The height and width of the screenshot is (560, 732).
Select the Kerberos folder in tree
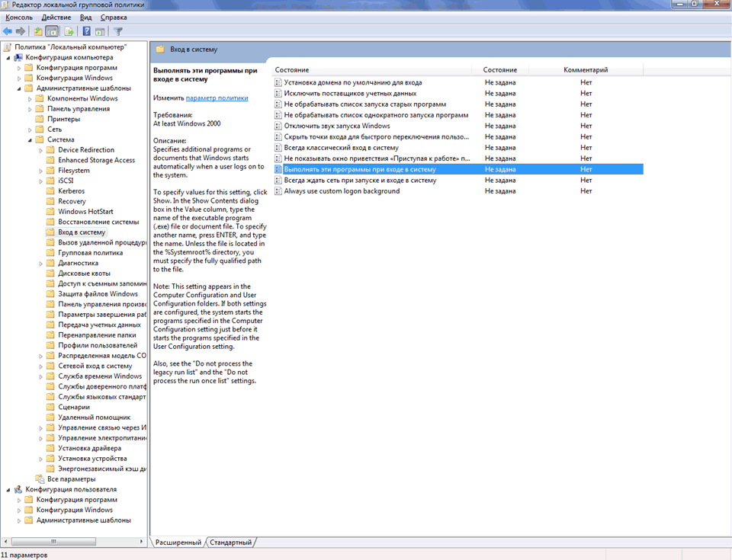click(71, 191)
